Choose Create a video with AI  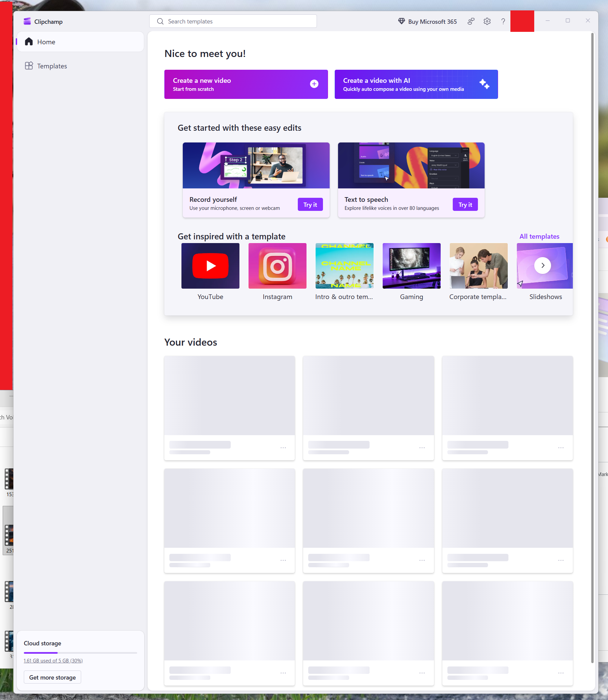(416, 84)
